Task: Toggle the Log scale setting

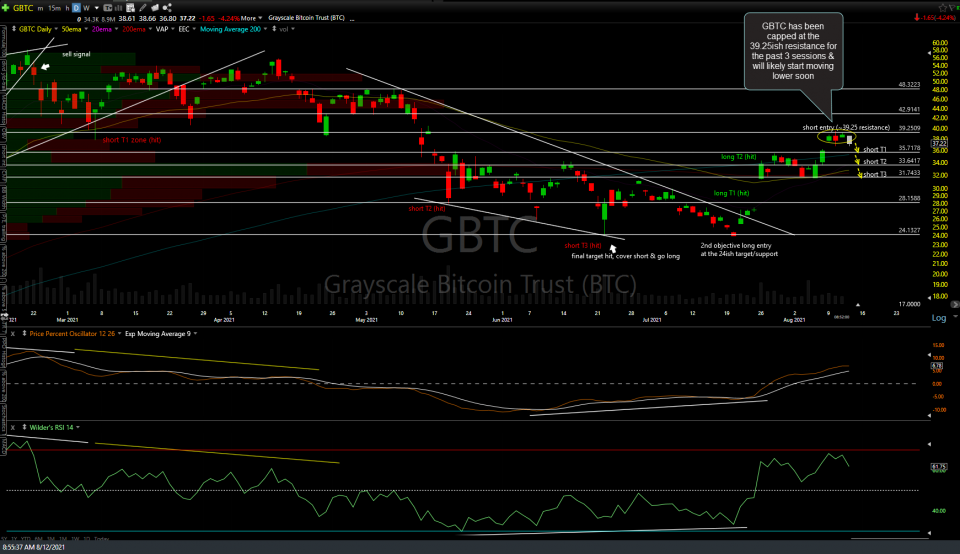Action: (x=939, y=318)
